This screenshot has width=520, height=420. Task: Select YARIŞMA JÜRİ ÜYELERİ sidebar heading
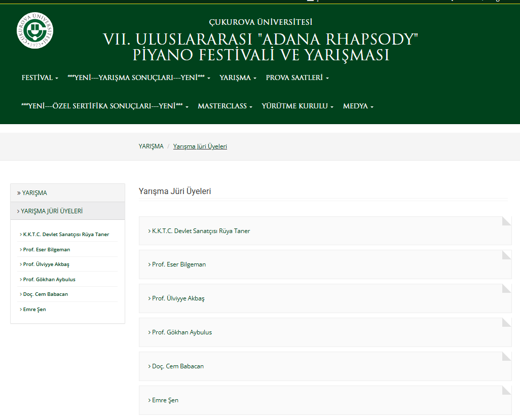[x=51, y=211]
